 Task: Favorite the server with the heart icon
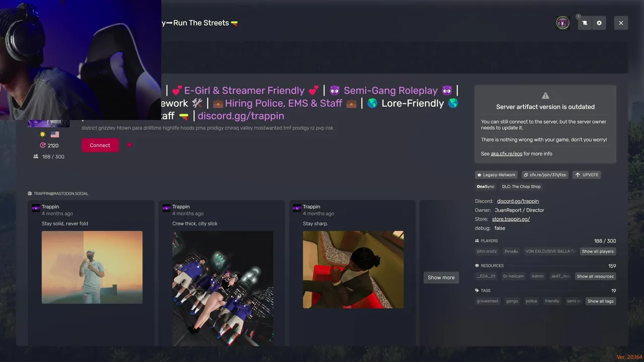tap(129, 145)
